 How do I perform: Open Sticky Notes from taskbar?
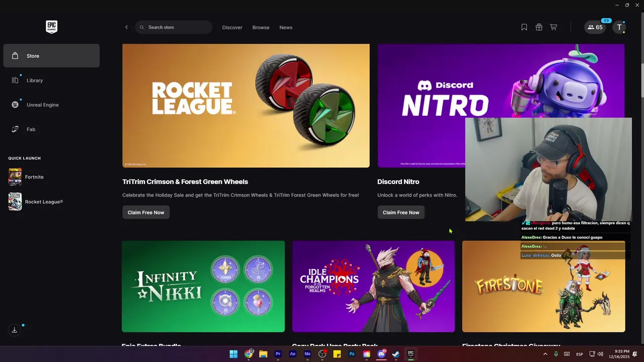coord(337,354)
